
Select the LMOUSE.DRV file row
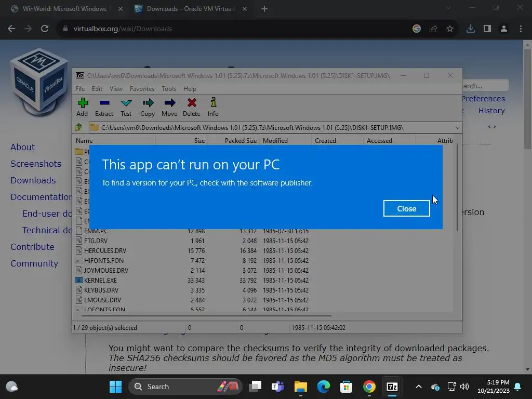tap(263, 300)
